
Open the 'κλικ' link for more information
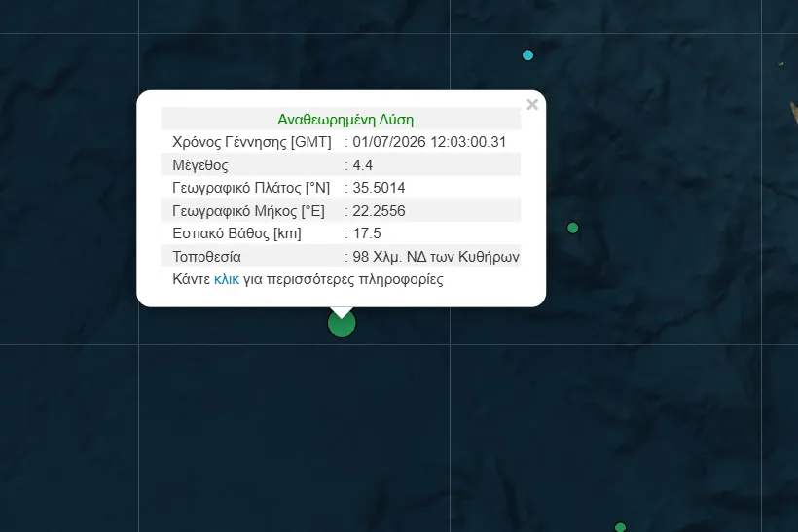227,279
